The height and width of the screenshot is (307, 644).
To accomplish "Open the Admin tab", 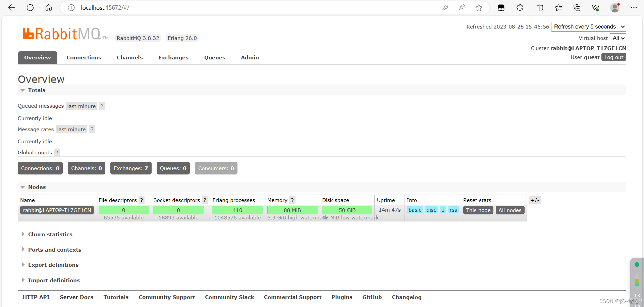I will pos(250,57).
